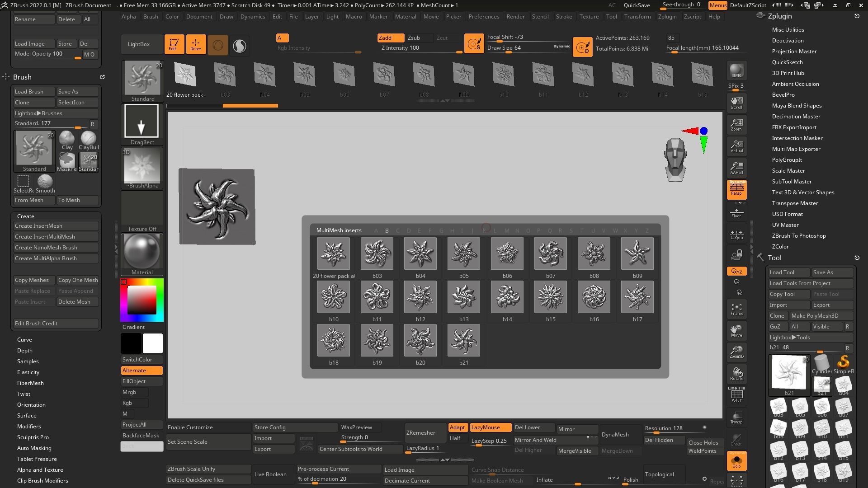868x488 pixels.
Task: Disable the Alternate color toggle
Action: pos(142,371)
